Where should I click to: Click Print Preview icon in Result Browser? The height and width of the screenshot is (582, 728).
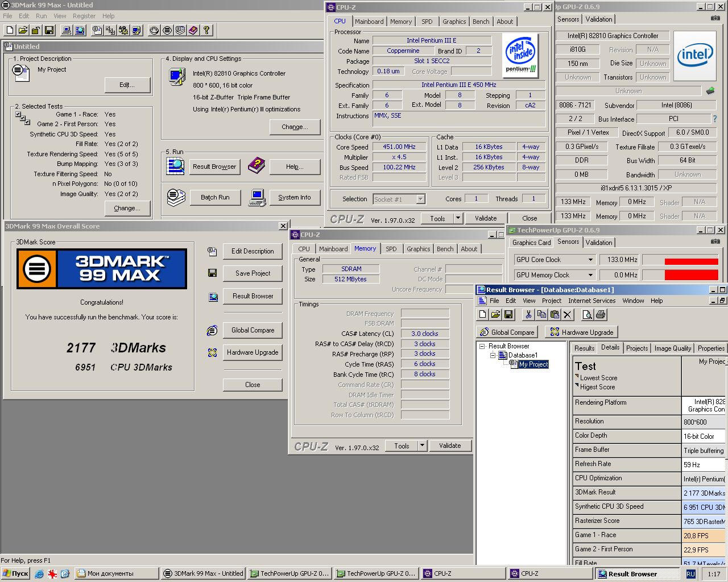[588, 314]
